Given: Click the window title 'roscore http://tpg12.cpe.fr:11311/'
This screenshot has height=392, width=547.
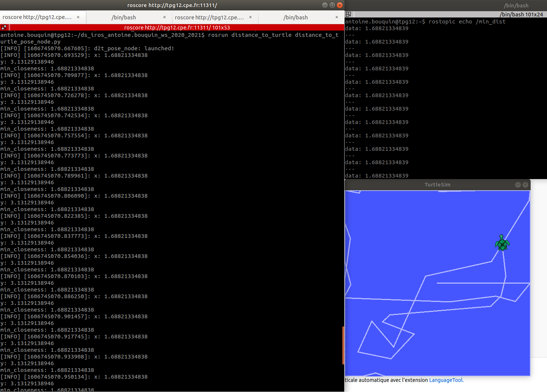Looking at the screenshot, I should tap(172, 5).
